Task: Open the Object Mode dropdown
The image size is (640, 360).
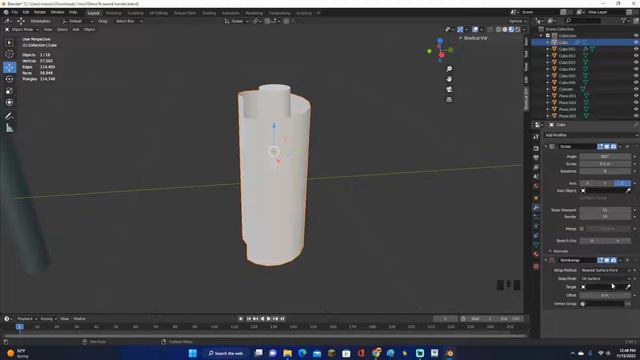Action: point(22,29)
